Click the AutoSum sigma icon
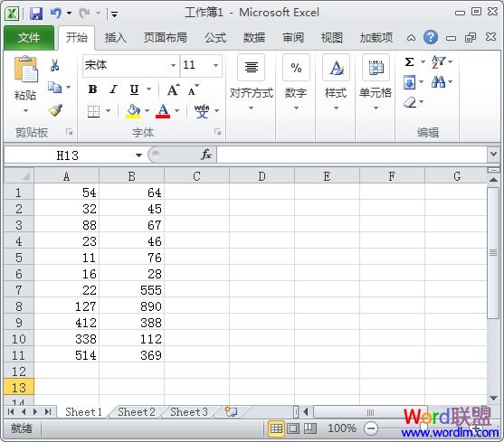The height and width of the screenshot is (442, 504). [x=409, y=61]
